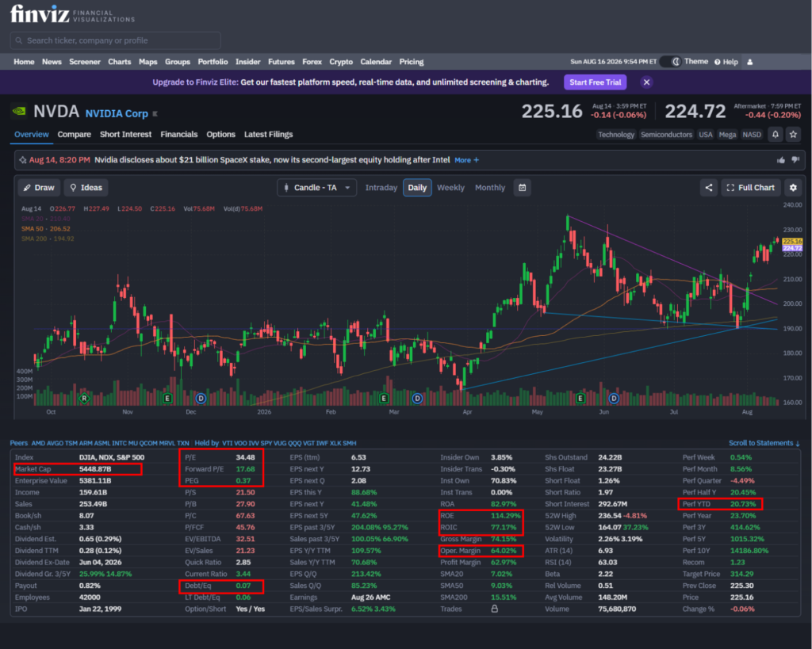812x649 pixels.
Task: Click the USA country tag
Action: click(x=705, y=135)
